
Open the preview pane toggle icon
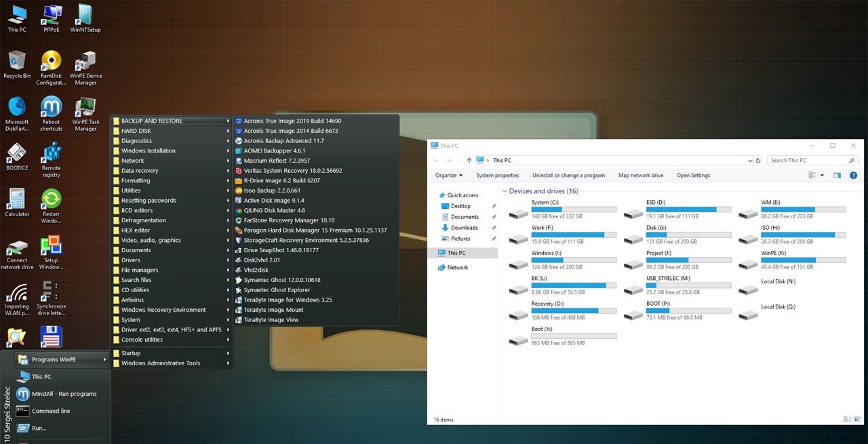coord(837,175)
